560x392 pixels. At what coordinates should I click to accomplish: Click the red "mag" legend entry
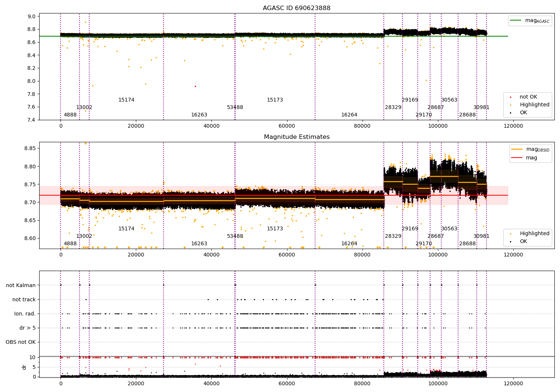click(x=524, y=158)
